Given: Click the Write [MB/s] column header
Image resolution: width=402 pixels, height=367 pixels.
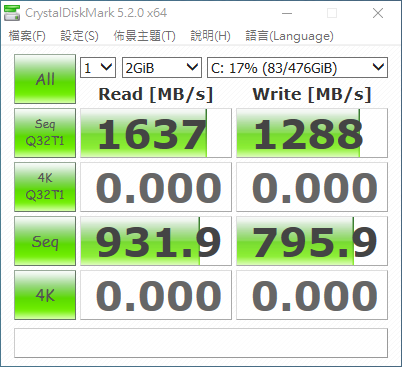Looking at the screenshot, I should coord(312,94).
